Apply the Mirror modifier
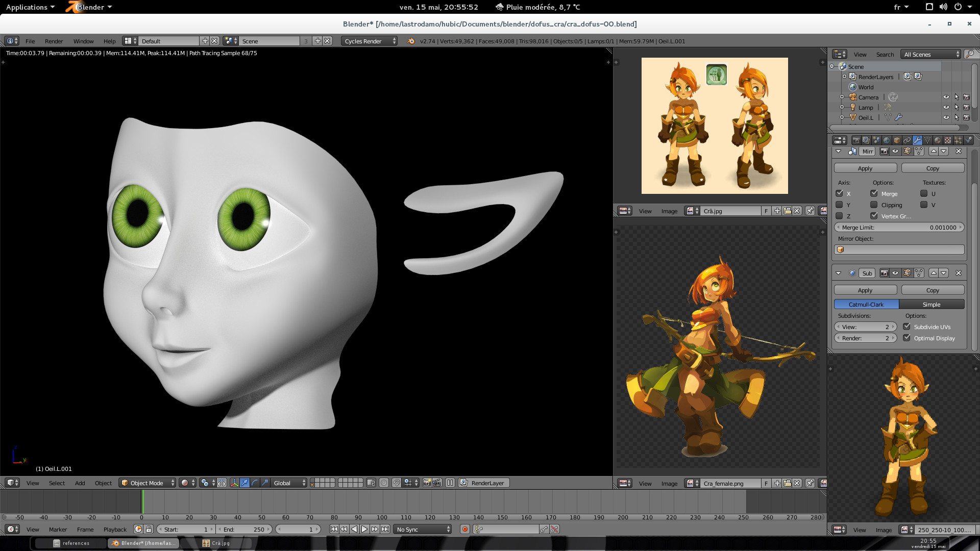Screen dimensions: 980x551 [865, 168]
